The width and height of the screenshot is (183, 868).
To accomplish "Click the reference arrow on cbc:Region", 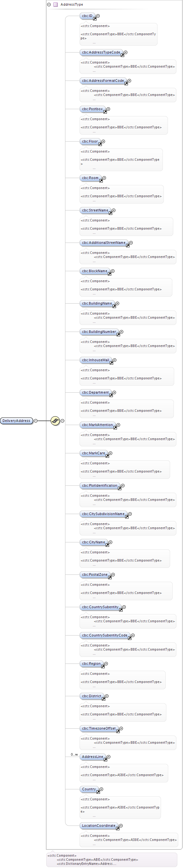I will [x=103, y=667].
